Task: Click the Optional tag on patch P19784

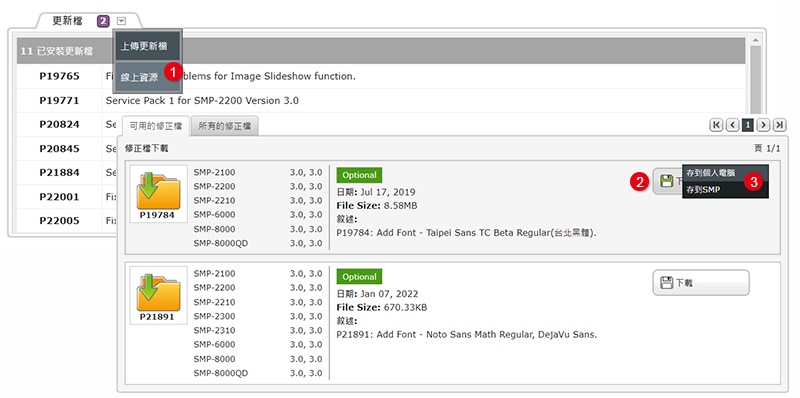Action: pos(359,175)
